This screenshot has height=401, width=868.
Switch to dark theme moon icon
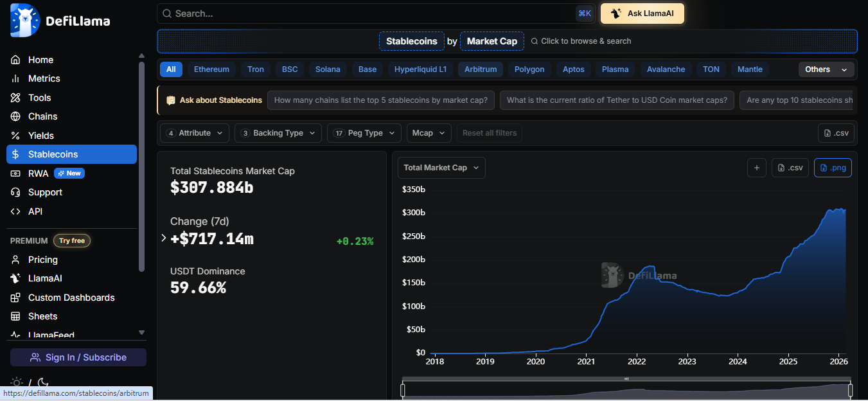[43, 383]
